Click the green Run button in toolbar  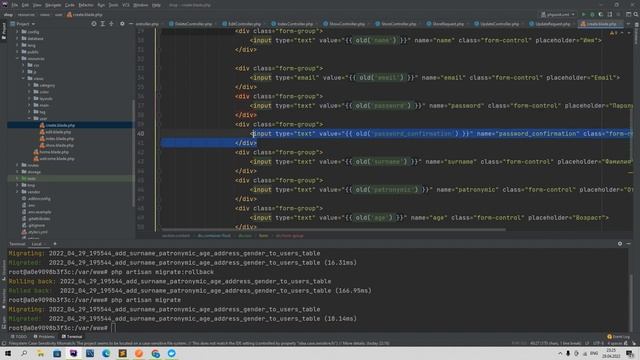[x=584, y=14]
